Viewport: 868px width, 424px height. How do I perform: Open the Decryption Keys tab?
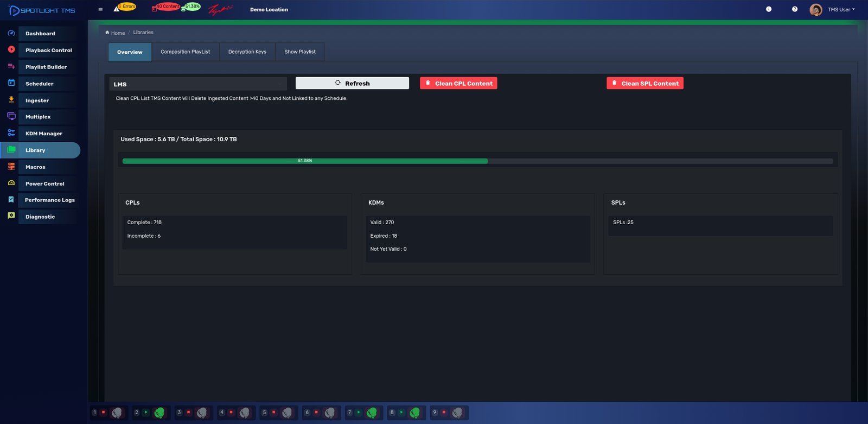click(247, 52)
